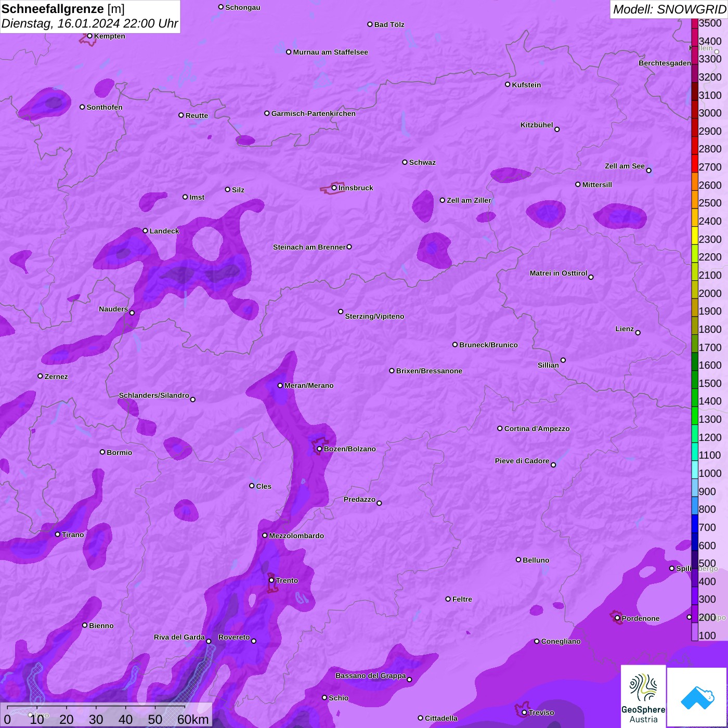Click the Mittersill label
The image size is (728, 728).
(x=597, y=185)
